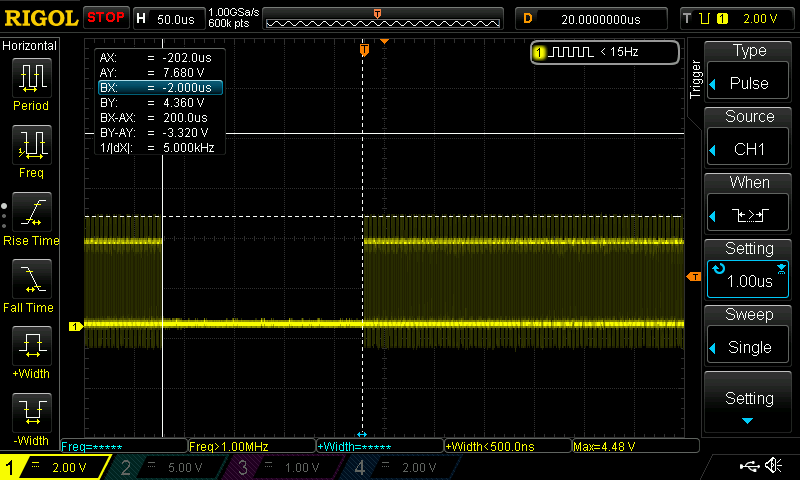Click the Horizontal measurement menu header
Image resolution: width=800 pixels, height=480 pixels.
30,46
